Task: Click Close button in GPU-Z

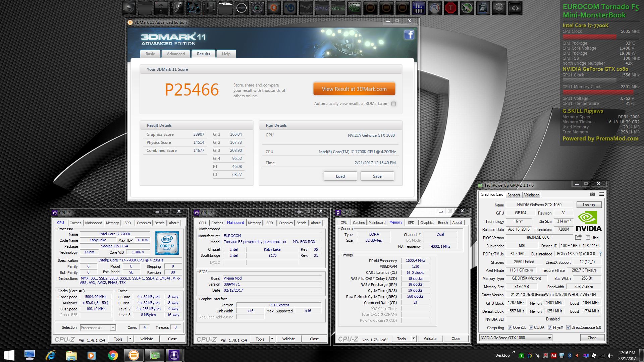Action: [x=592, y=338]
